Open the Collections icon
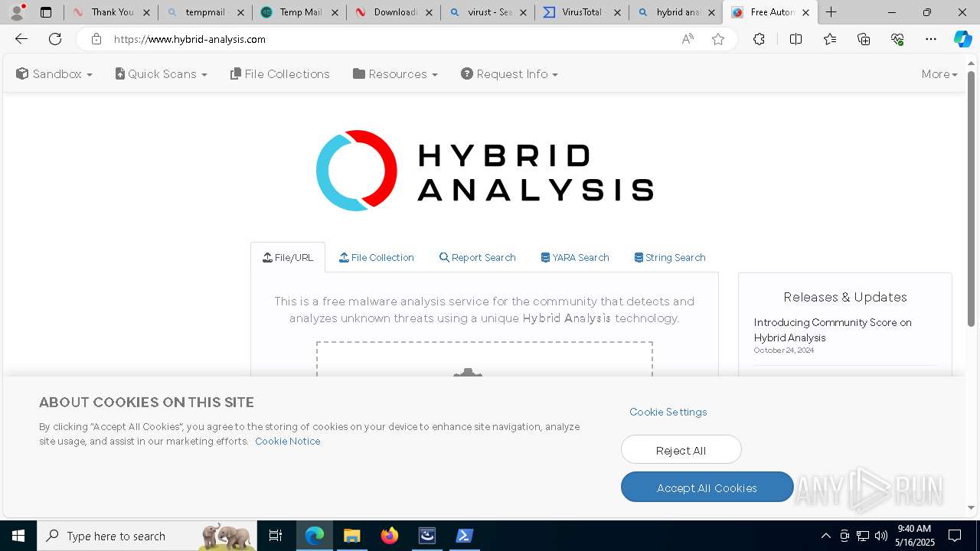 pyautogui.click(x=864, y=39)
